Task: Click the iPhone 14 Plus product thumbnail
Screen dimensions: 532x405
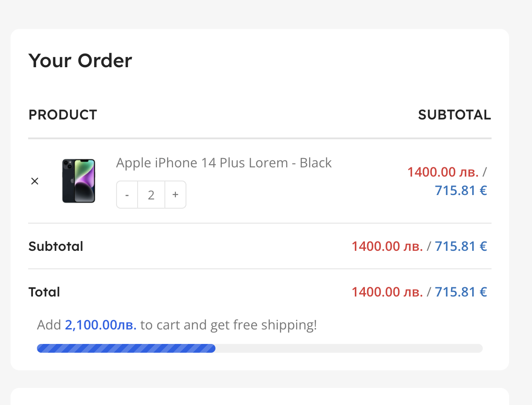Action: point(79,181)
